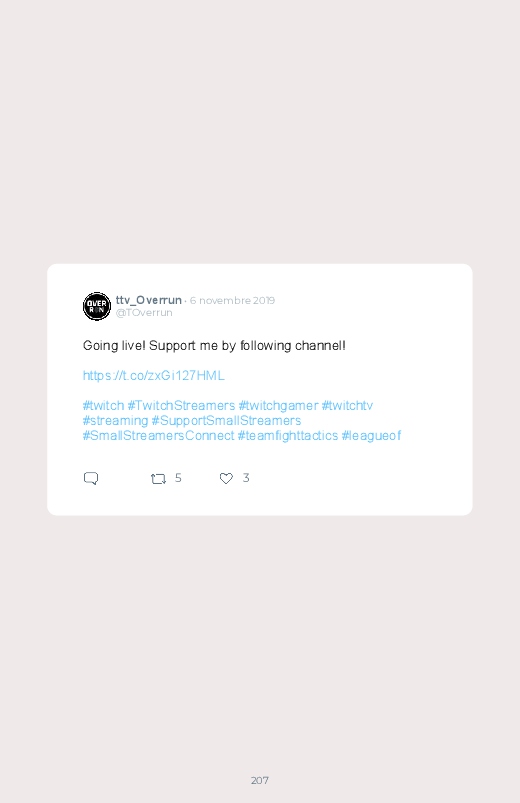
Task: Click the heart like icon
Action: pos(226,478)
